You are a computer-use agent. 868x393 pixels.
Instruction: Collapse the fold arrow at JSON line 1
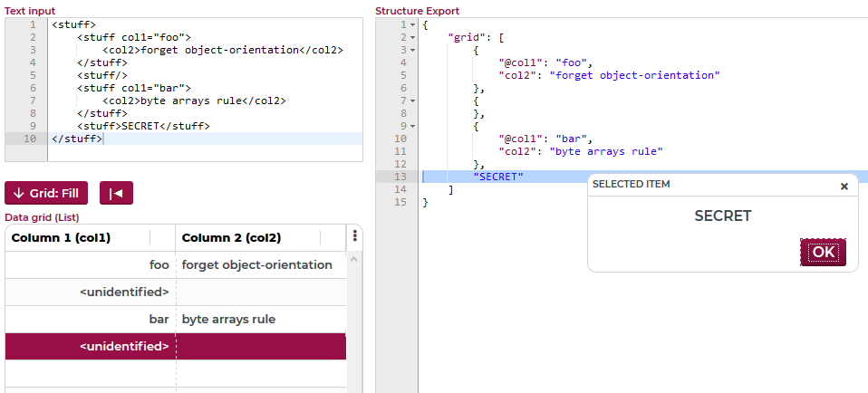pos(412,25)
